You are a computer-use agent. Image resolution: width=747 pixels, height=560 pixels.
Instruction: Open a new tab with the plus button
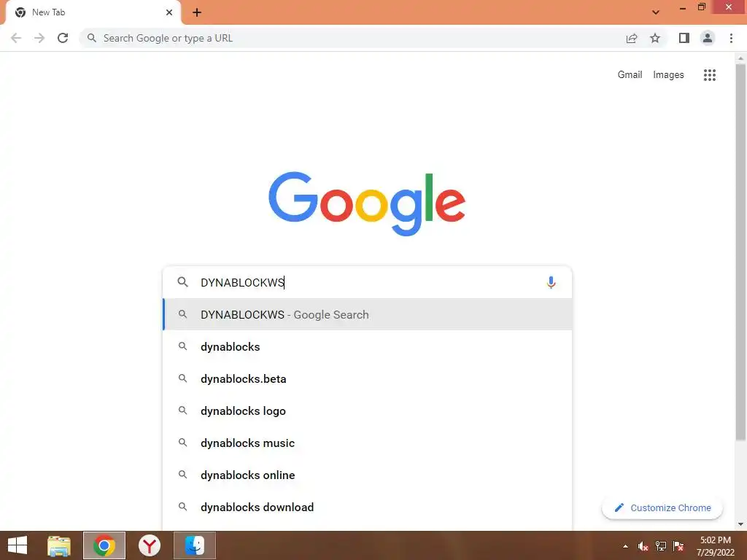[x=197, y=12]
